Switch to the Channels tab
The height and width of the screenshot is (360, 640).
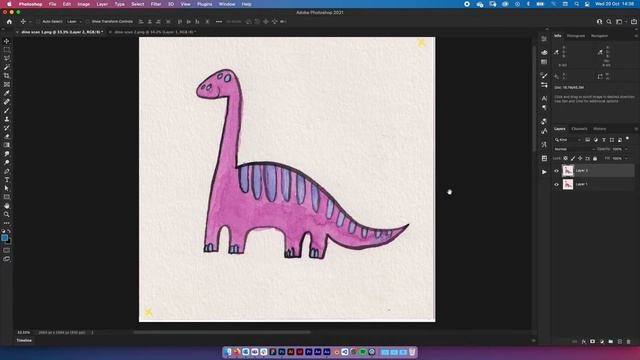point(579,129)
